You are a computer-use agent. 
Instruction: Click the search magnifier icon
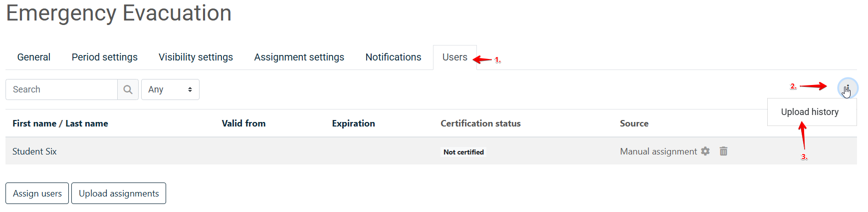(128, 89)
